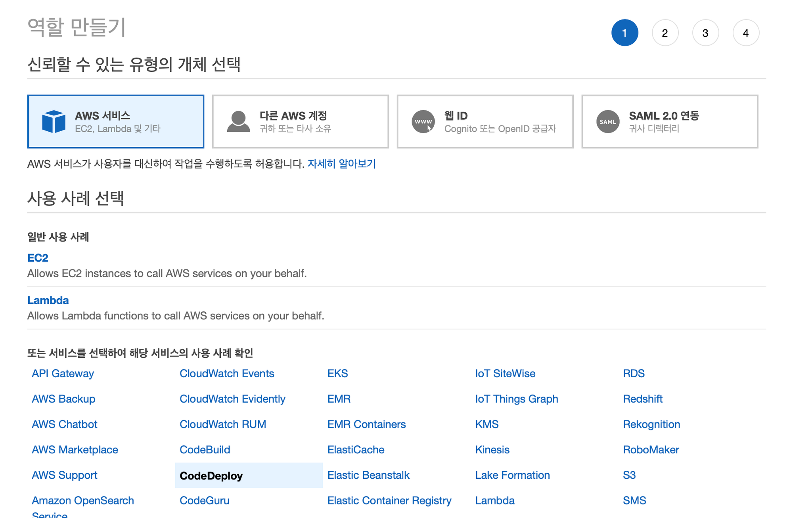Pick CloudWatch Events from the list
Screen dimensions: 812x518
click(227, 374)
